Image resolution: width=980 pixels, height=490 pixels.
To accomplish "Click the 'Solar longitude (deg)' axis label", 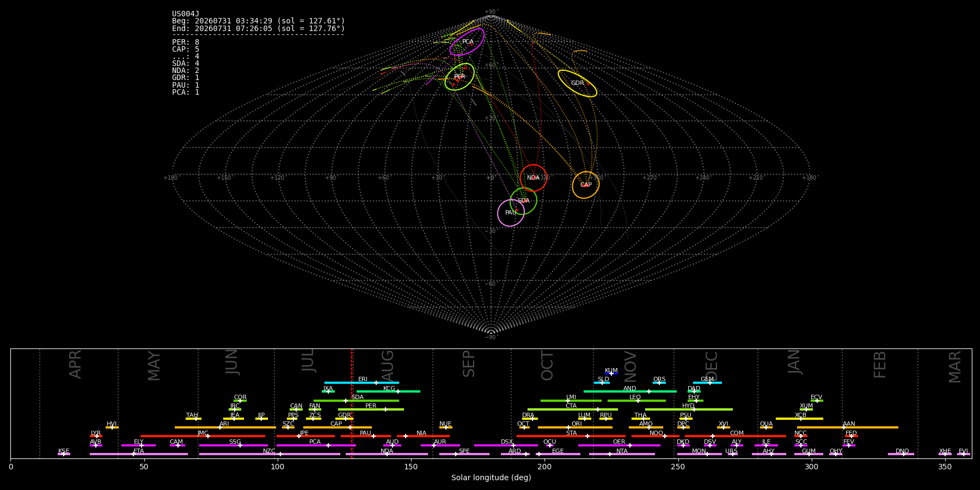I will [491, 478].
